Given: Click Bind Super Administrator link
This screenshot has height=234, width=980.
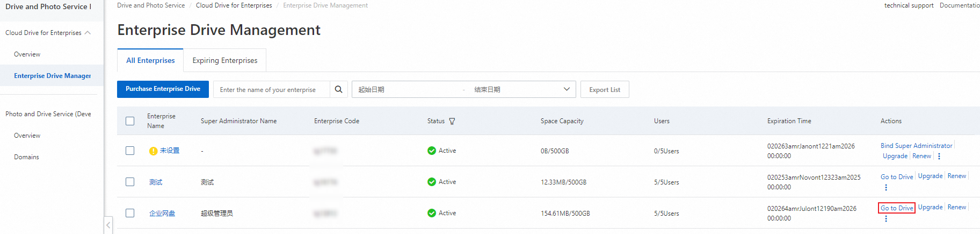Looking at the screenshot, I should (x=916, y=146).
